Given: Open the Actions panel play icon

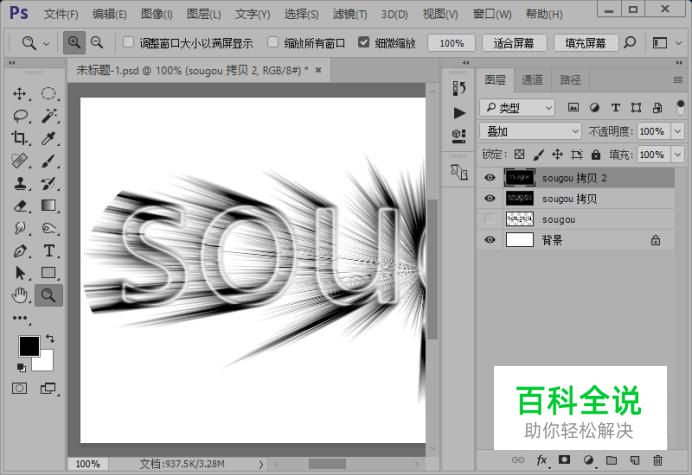Looking at the screenshot, I should 459,113.
